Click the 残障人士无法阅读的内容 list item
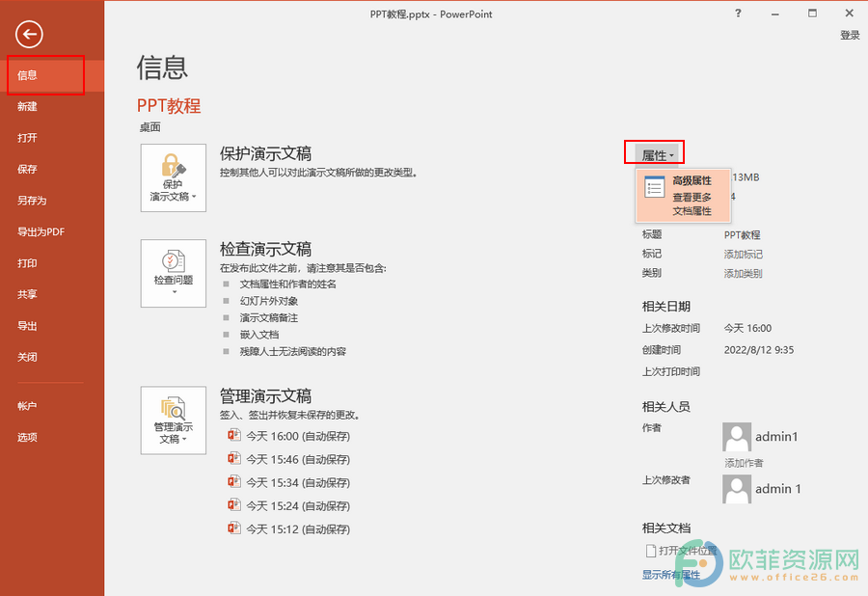The width and height of the screenshot is (868, 596). pyautogui.click(x=293, y=351)
